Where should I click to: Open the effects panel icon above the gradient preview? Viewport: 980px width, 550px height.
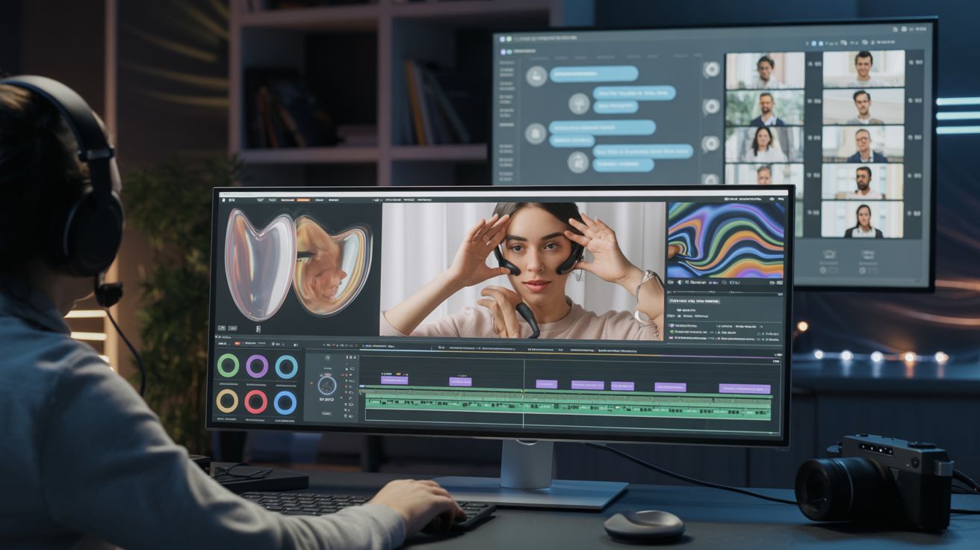pos(727,198)
